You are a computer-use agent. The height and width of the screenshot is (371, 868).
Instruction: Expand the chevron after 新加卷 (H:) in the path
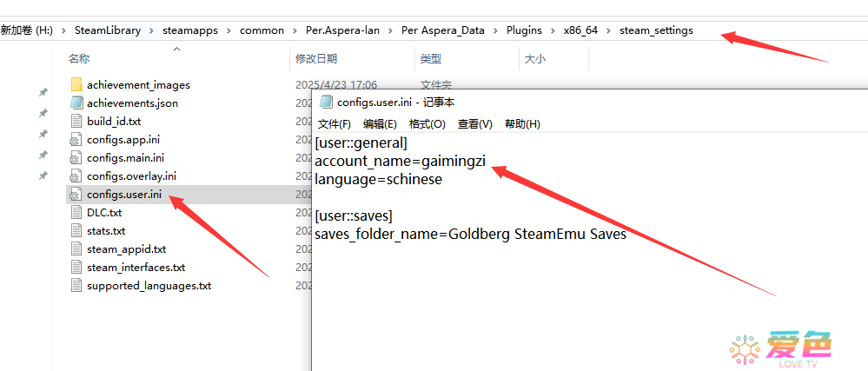pyautogui.click(x=63, y=30)
